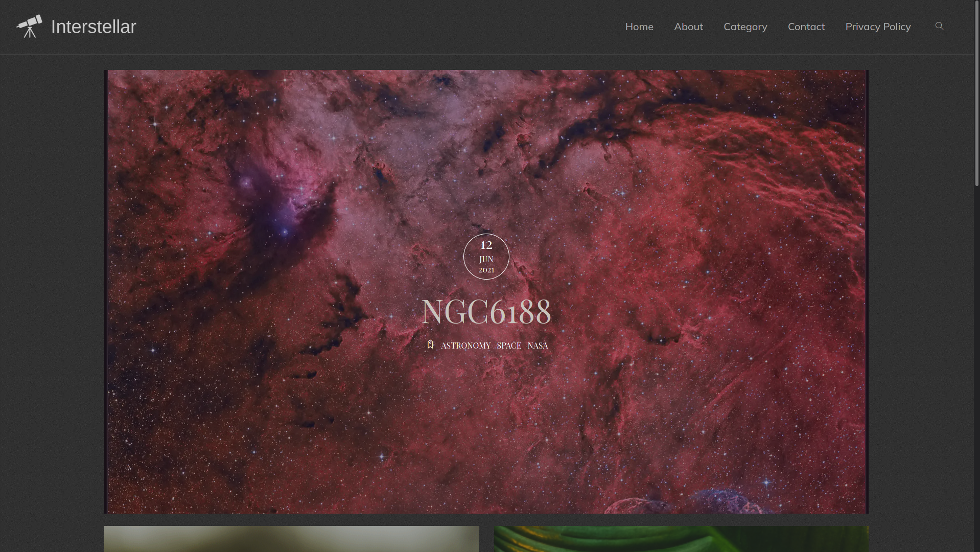Open the NGC6188 post title
The height and width of the screenshot is (552, 980).
tap(486, 311)
